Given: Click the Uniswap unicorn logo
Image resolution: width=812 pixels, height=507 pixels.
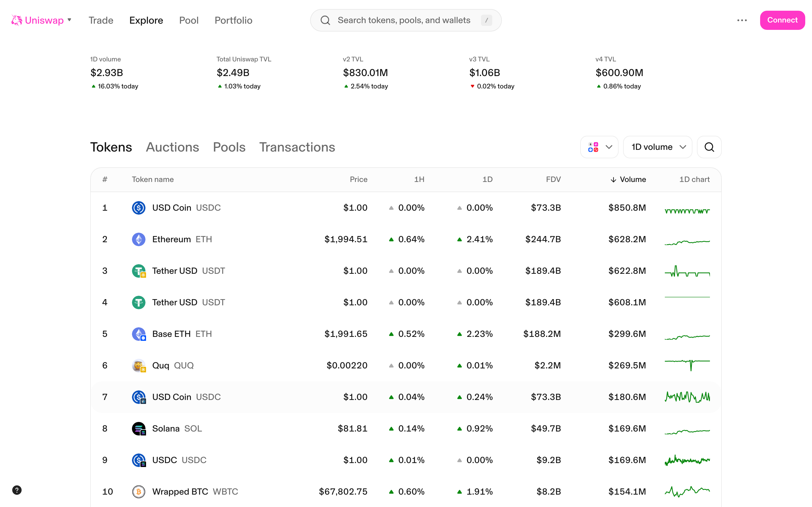Looking at the screenshot, I should point(16,20).
